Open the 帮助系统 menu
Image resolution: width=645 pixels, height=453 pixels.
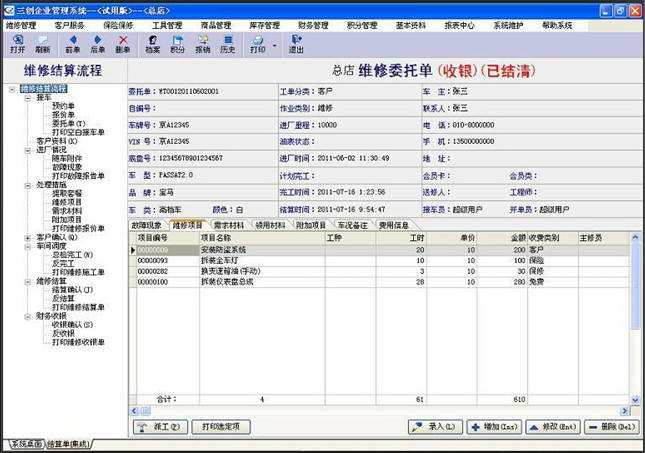pyautogui.click(x=557, y=26)
